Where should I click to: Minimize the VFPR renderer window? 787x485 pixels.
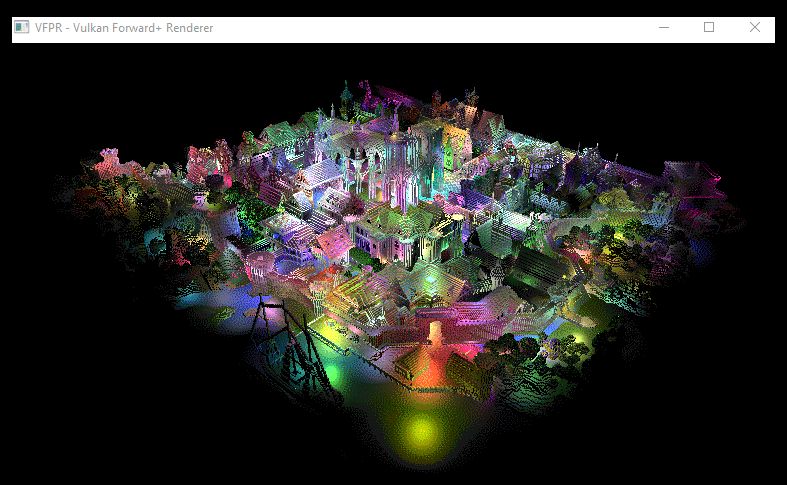click(x=664, y=28)
